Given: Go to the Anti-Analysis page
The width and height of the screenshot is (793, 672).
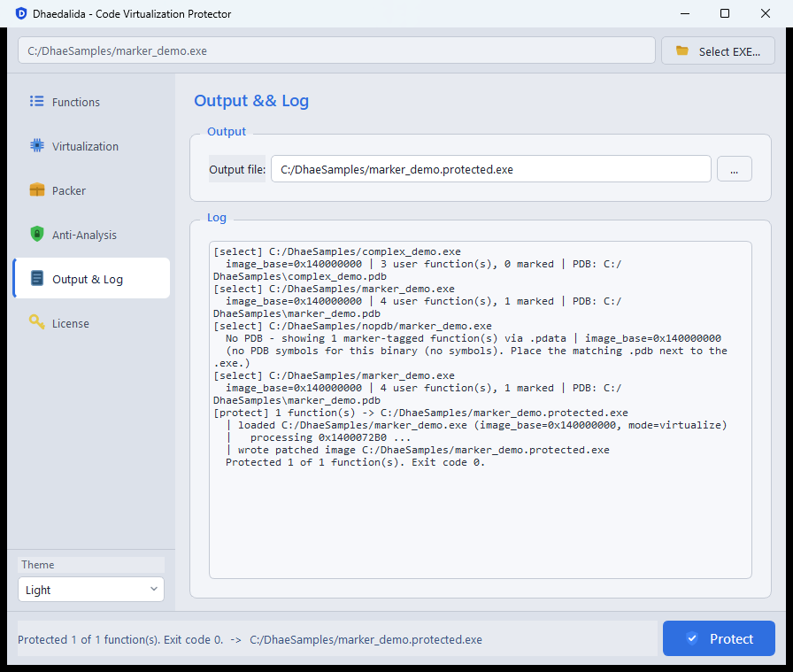Looking at the screenshot, I should (x=91, y=235).
